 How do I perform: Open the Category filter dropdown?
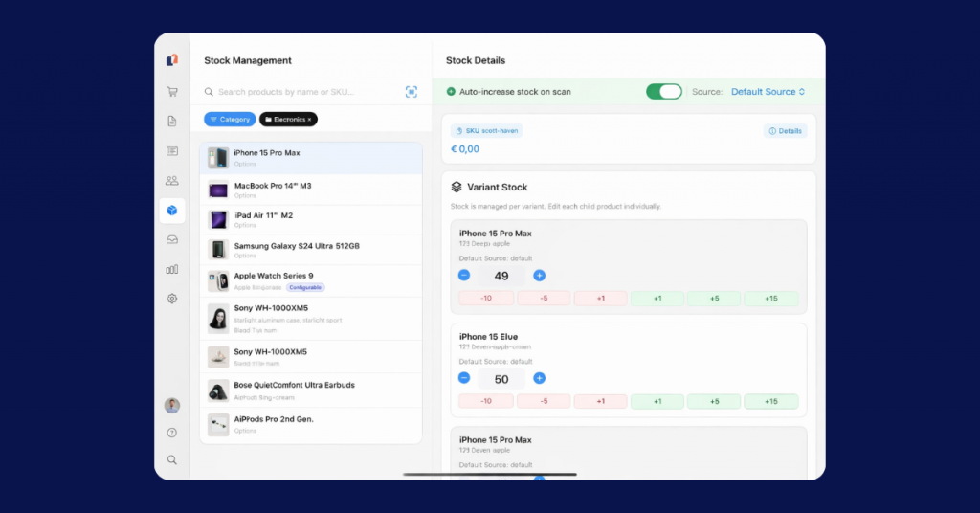[x=230, y=120]
